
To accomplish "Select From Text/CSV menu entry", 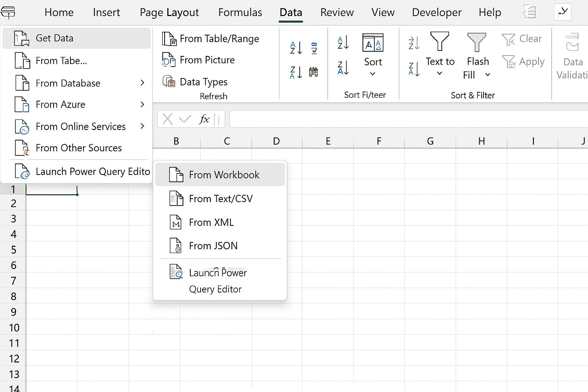I will click(x=220, y=199).
